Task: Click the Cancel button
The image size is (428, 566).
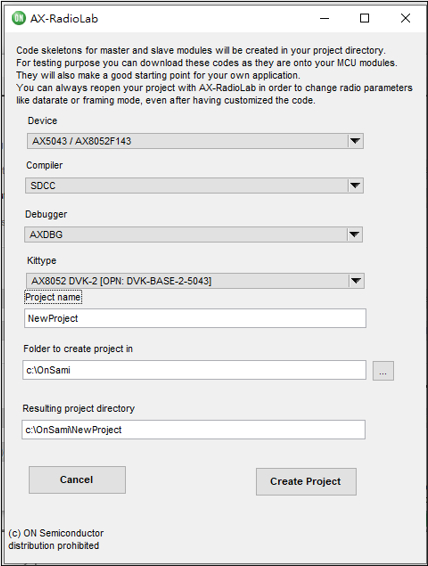Action: [77, 480]
